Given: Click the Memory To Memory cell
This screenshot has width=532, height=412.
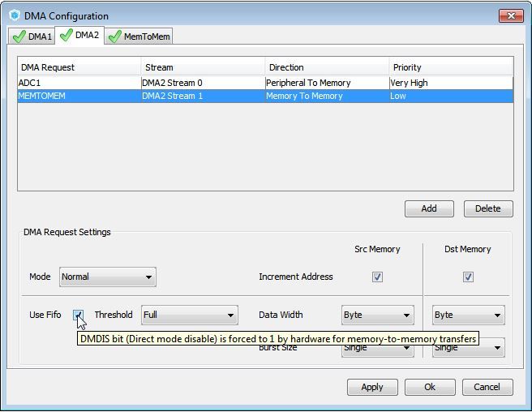Looking at the screenshot, I should (327, 96).
